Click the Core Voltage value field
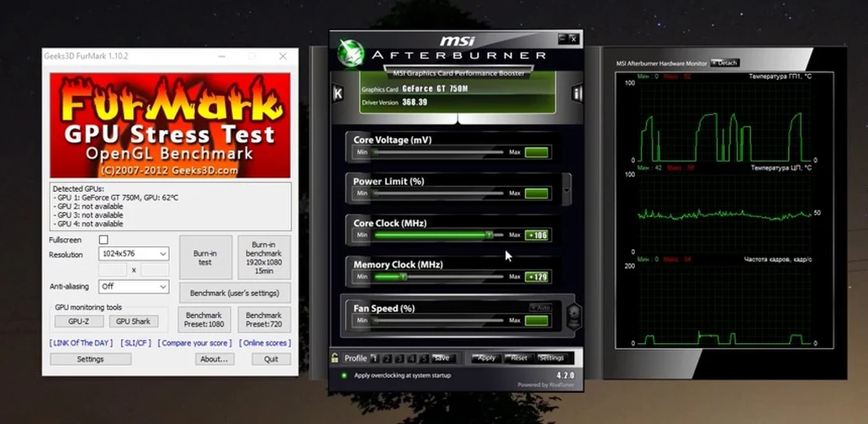 (537, 152)
